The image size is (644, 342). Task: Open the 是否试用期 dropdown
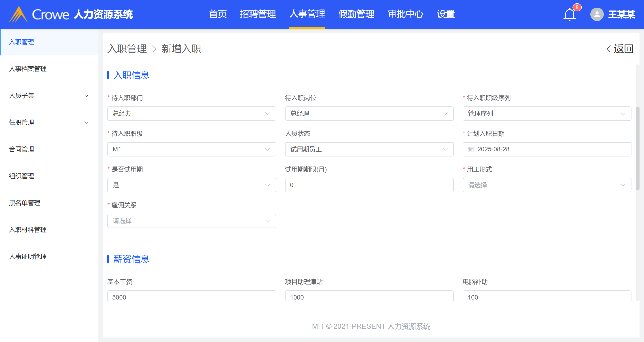tap(191, 185)
